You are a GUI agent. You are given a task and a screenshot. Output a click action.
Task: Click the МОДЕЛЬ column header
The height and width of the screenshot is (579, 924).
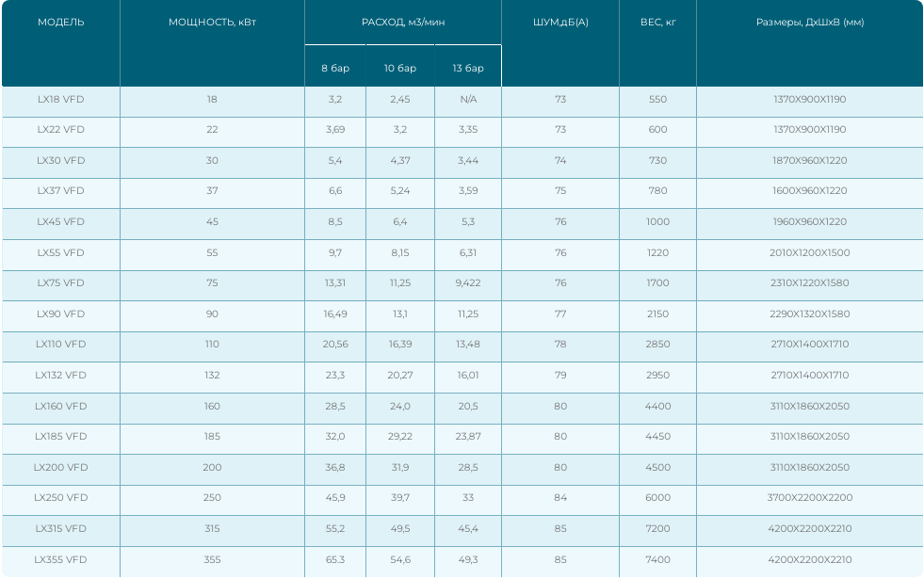60,22
